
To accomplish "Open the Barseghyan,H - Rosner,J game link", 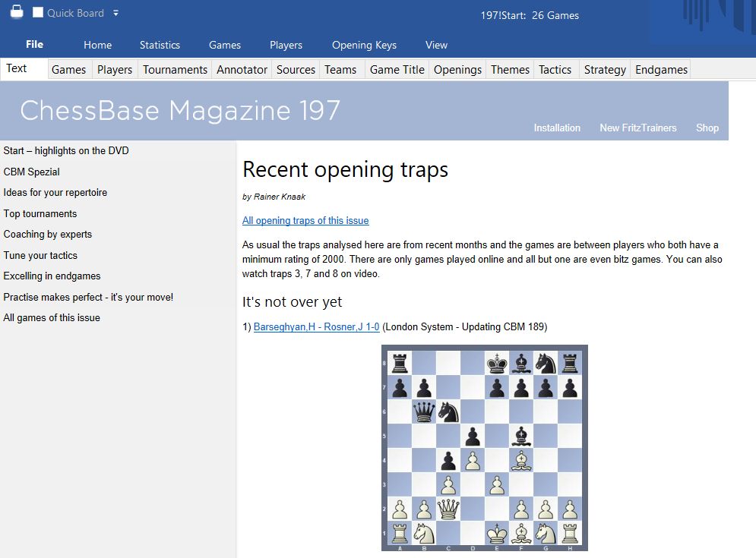I will click(x=316, y=327).
